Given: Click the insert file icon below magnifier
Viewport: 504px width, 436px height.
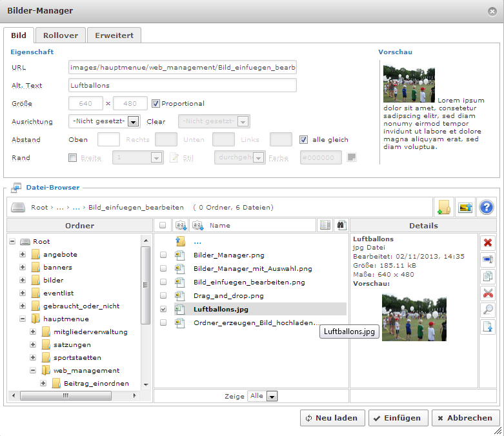Looking at the screenshot, I should [488, 327].
